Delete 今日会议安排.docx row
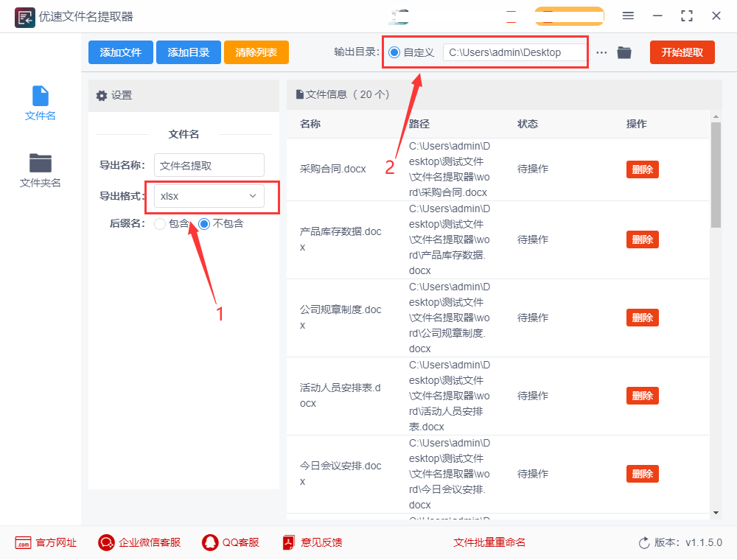 pos(642,474)
